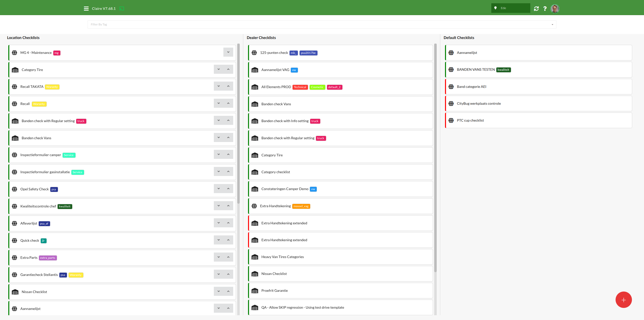
Task: Click globe icon of BANDEN VANS TESTEN
Action: pyautogui.click(x=451, y=69)
